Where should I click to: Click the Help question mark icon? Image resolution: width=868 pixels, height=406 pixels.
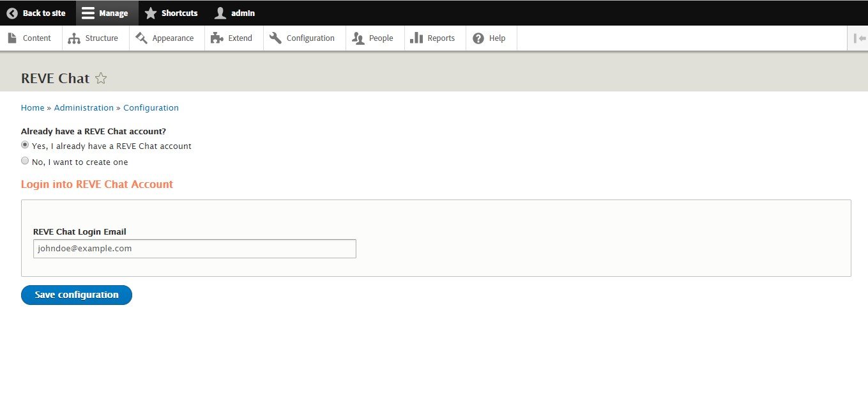click(x=478, y=38)
